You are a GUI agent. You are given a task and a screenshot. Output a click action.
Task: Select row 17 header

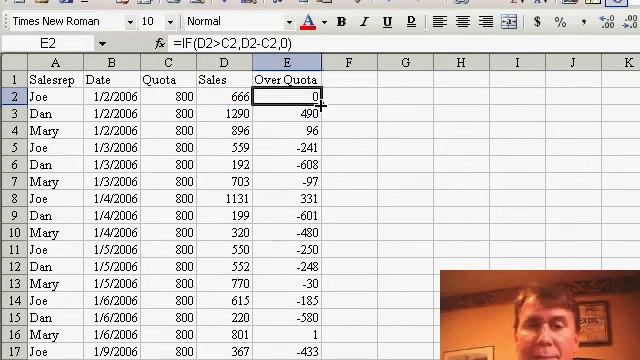click(14, 351)
